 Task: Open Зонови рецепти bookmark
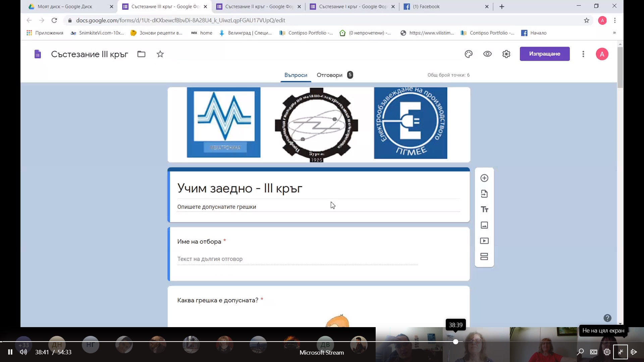(157, 33)
